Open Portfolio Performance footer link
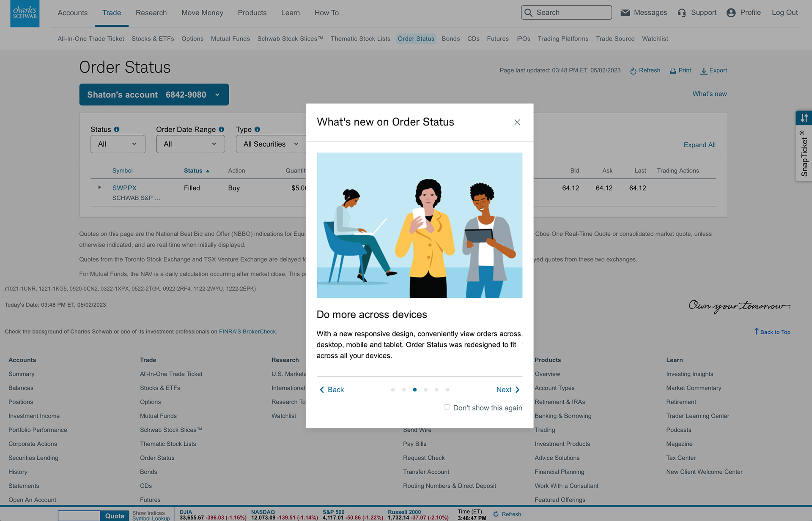Image resolution: width=812 pixels, height=521 pixels. [38, 430]
